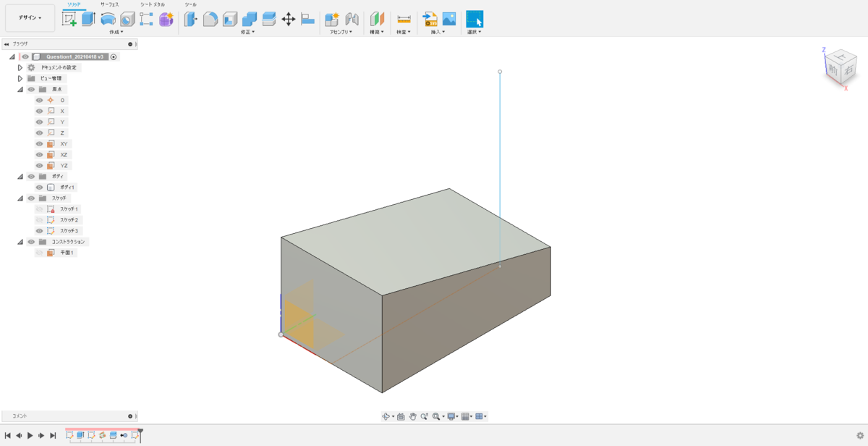868x446 pixels.
Task: Open 挿入 dropdown menu
Action: coord(438,32)
